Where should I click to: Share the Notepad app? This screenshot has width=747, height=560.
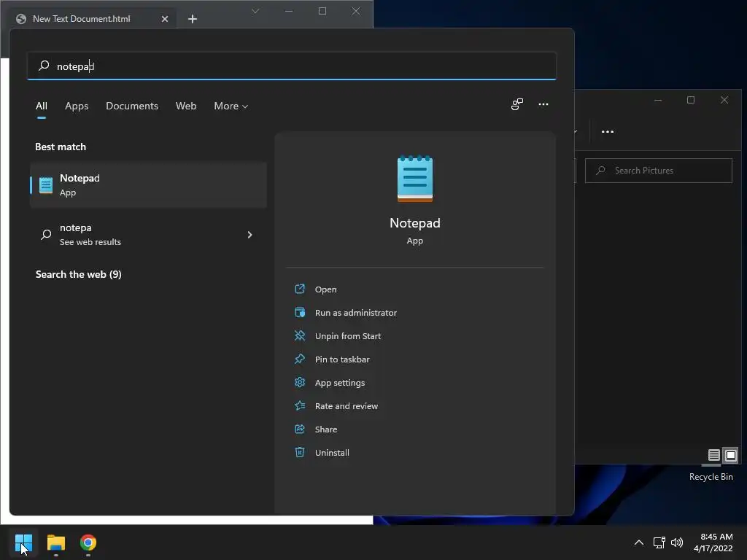[326, 429]
